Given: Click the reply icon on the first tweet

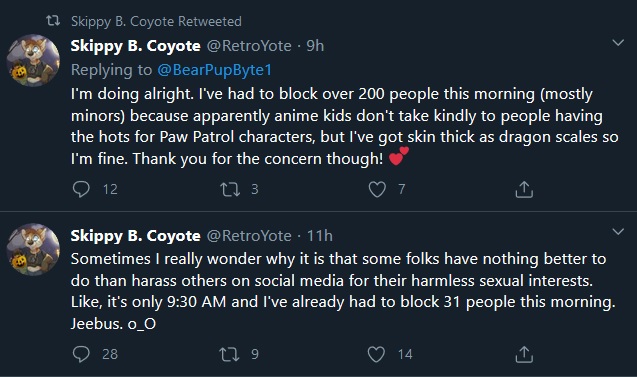Looking at the screenshot, I should [81, 189].
